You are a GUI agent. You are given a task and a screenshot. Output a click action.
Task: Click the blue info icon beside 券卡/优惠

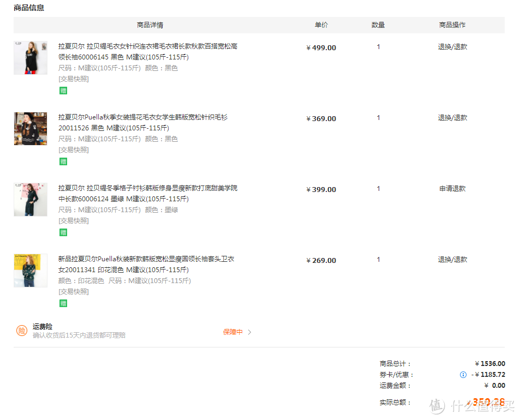point(463,375)
